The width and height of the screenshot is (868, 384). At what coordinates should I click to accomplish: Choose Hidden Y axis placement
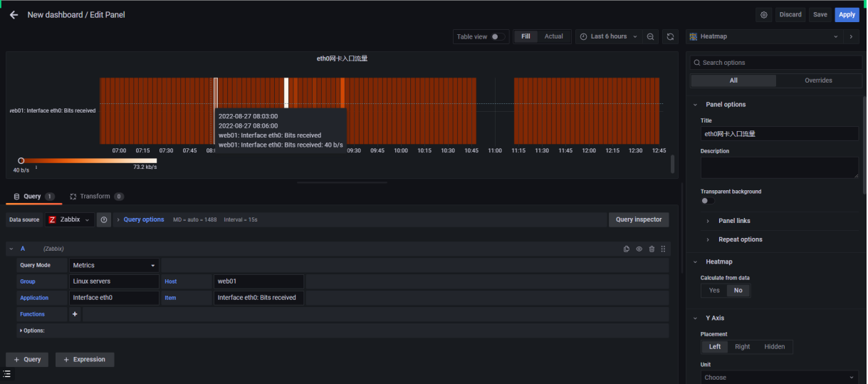[x=775, y=347]
